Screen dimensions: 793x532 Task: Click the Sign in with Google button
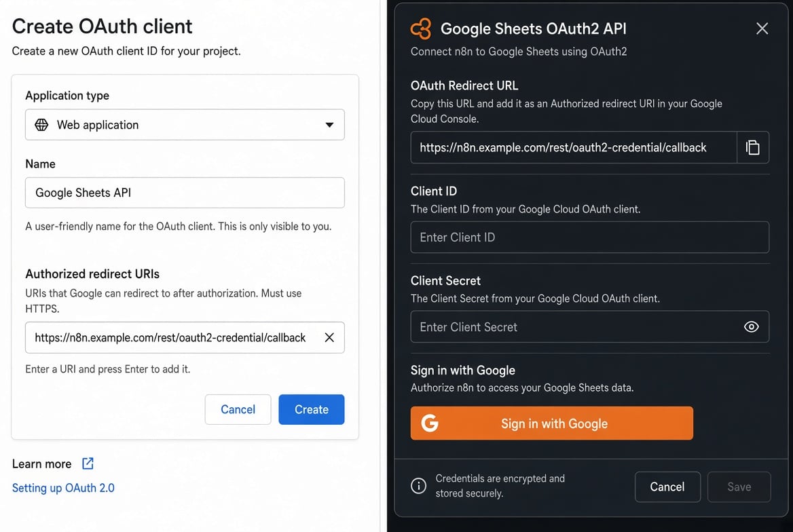pyautogui.click(x=552, y=423)
